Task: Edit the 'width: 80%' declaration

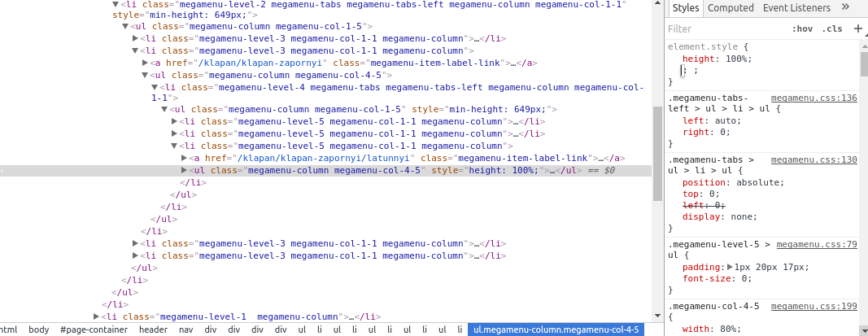Action: (712, 329)
